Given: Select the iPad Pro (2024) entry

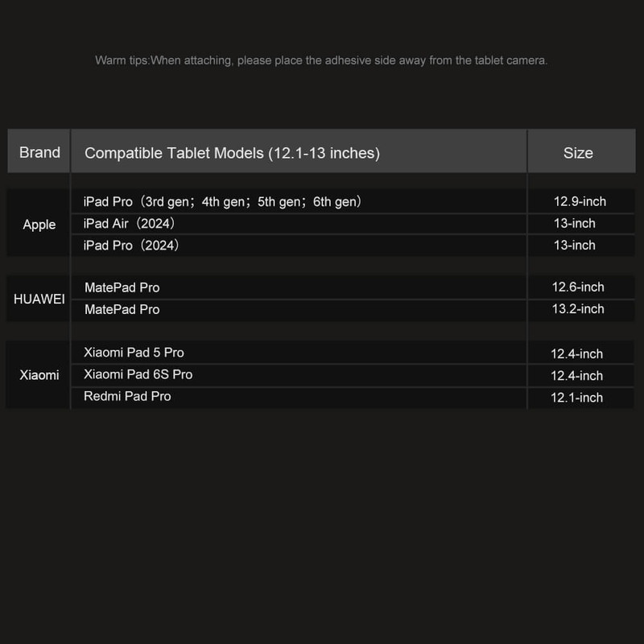Looking at the screenshot, I should (131, 245).
